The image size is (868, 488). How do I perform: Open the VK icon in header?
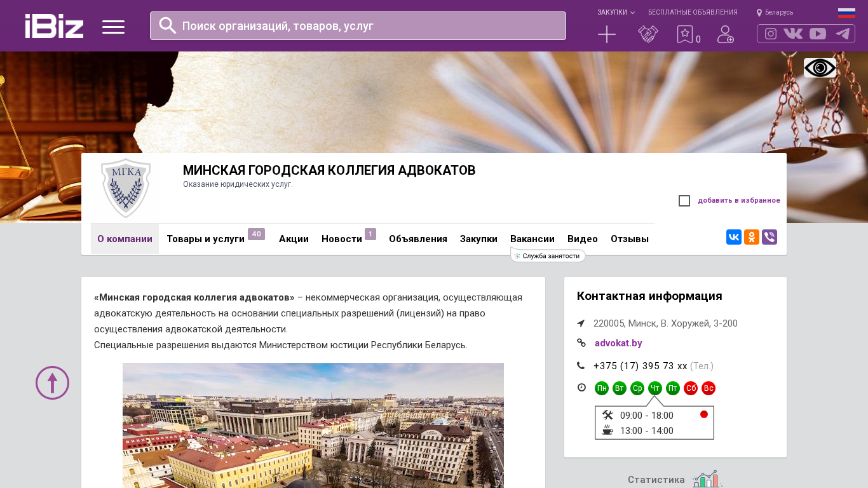793,34
